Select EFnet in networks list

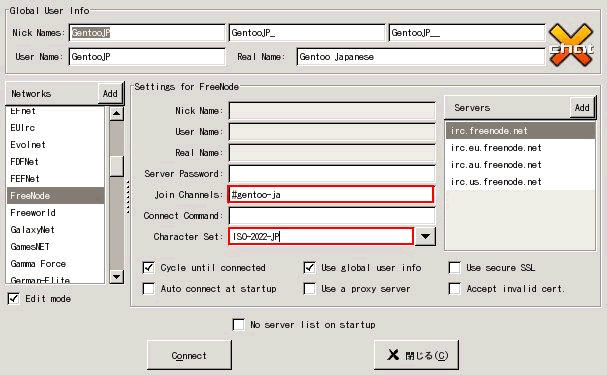tap(55, 111)
